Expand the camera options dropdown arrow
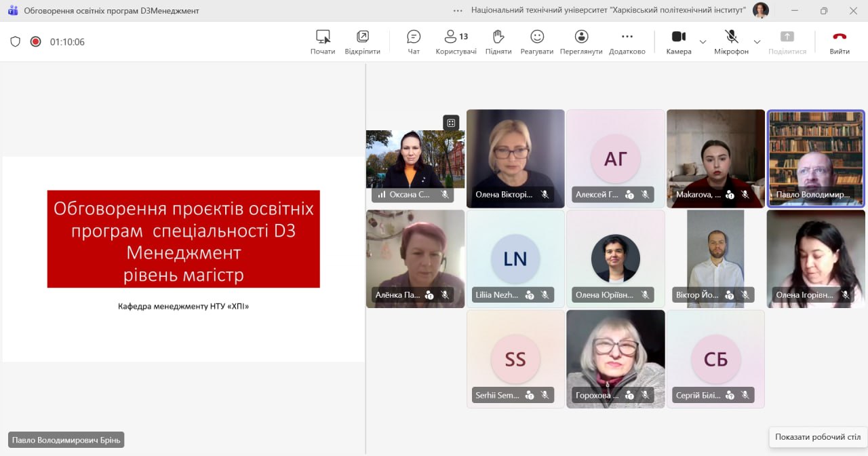This screenshot has width=868, height=456. click(703, 42)
